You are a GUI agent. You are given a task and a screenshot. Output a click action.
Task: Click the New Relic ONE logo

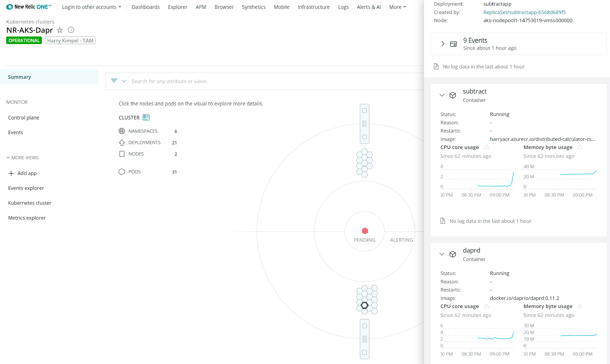point(29,7)
